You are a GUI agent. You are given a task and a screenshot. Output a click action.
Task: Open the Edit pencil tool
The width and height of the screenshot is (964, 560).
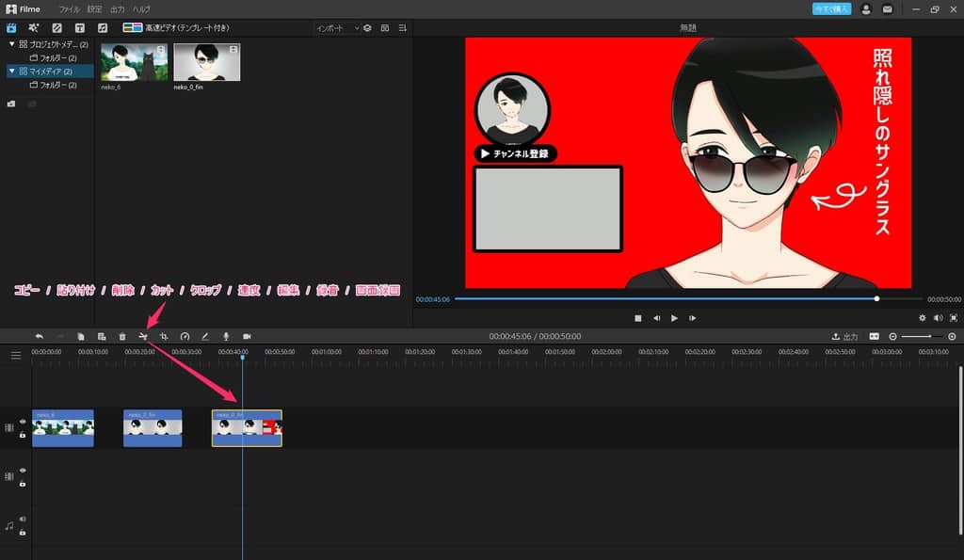(x=205, y=336)
